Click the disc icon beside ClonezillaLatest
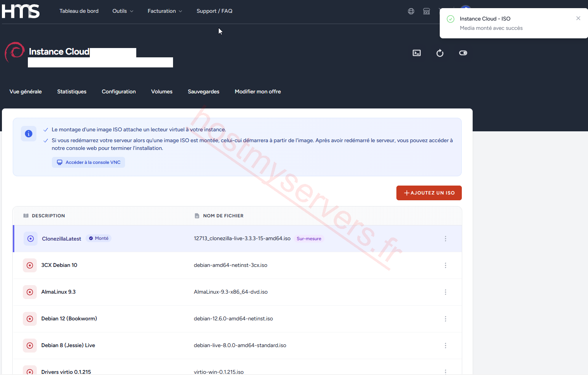Image resolution: width=588 pixels, height=375 pixels. click(x=31, y=239)
